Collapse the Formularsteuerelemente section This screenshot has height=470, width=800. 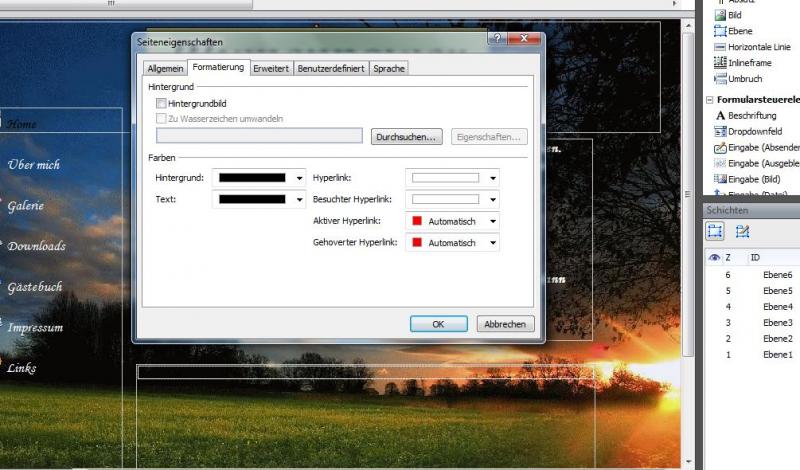click(x=709, y=100)
